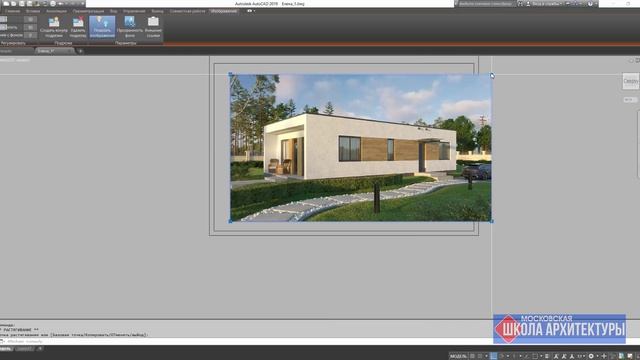Image resolution: width=640 pixels, height=360 pixels.
Task: Toggle lineweight display in status bar
Action: point(547,356)
